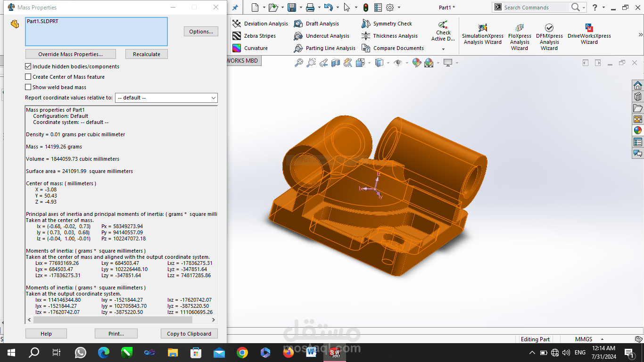Open SOLIDWORKS Resources home tab
Screen dimensions: 644x362
click(x=638, y=85)
